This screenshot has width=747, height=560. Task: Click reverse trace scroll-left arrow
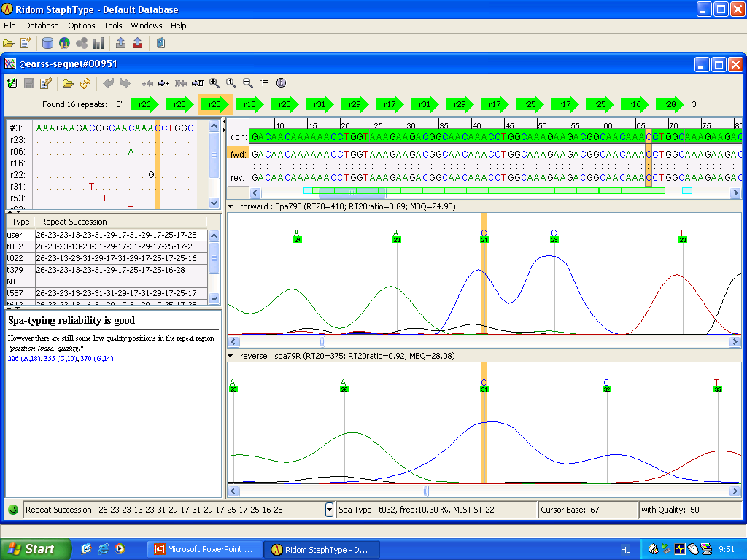point(233,491)
